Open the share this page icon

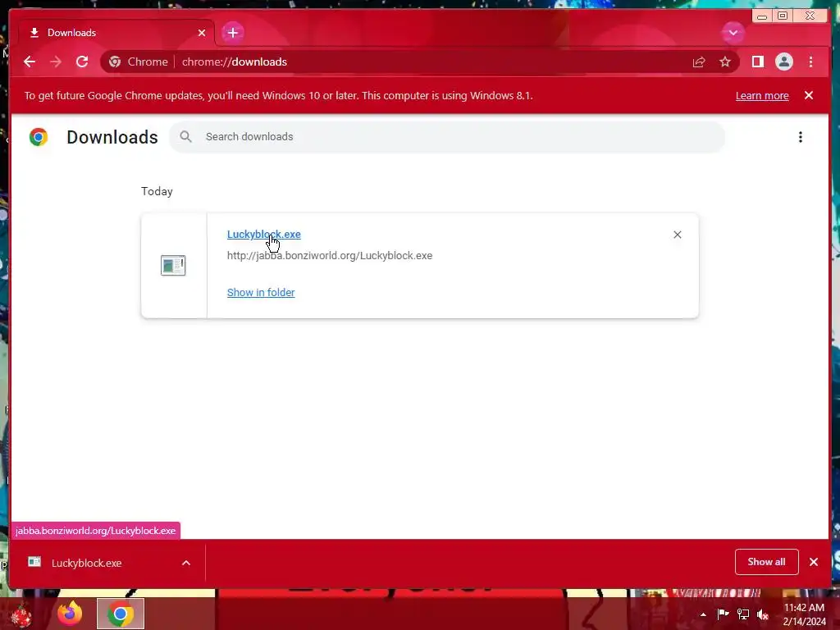(699, 62)
